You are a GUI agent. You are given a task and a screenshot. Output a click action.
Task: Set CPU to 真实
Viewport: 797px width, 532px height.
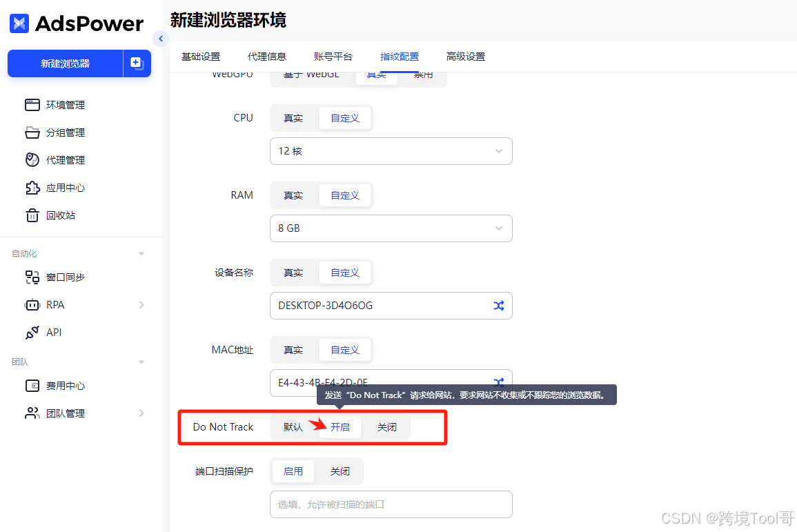coord(293,119)
